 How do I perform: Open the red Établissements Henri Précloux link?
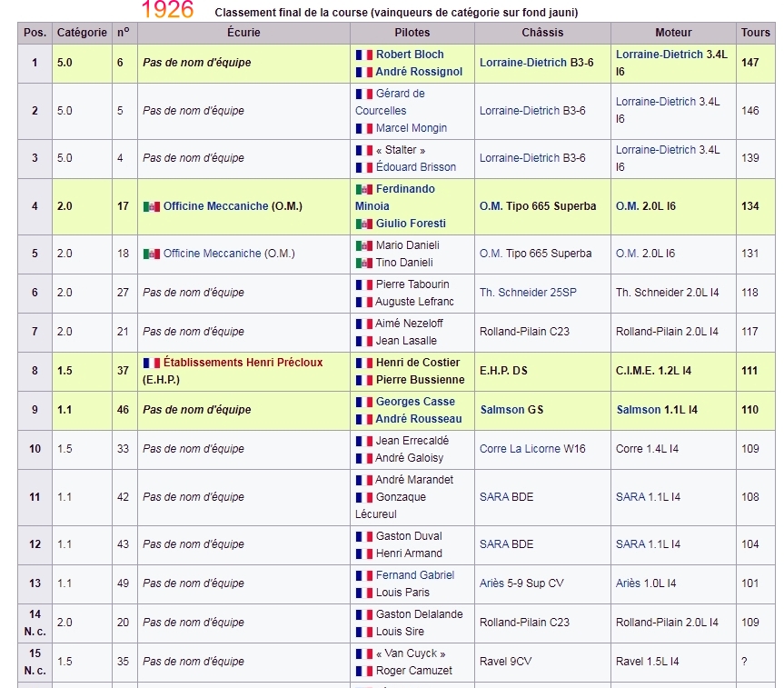(x=243, y=363)
